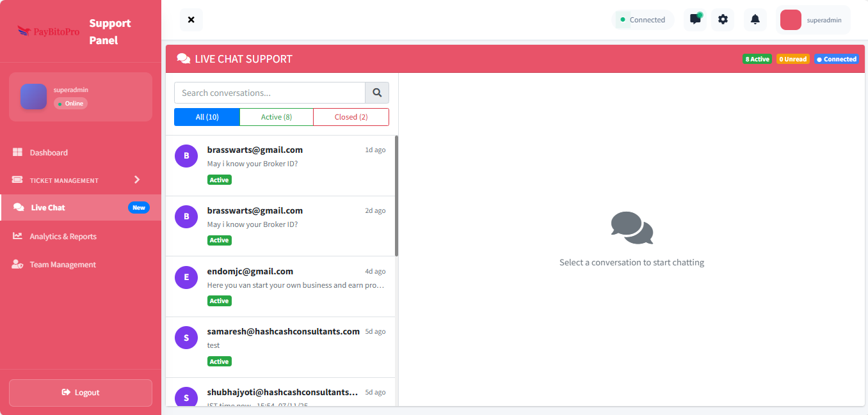Click the Team Management users icon
The width and height of the screenshot is (868, 415).
click(18, 264)
